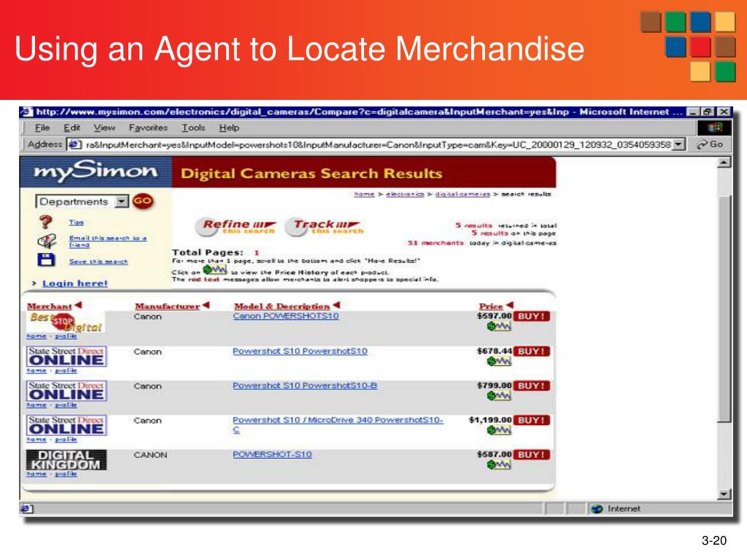
Task: Open profile link under Best Stop Digital
Action: (66, 336)
